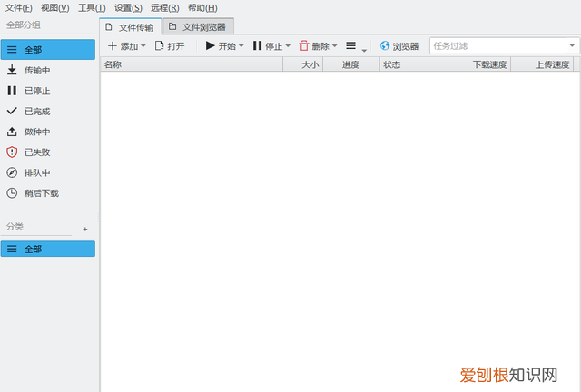Screen dimensions: 581x392
Task: Select 全部 under 分类
Action: click(48, 249)
